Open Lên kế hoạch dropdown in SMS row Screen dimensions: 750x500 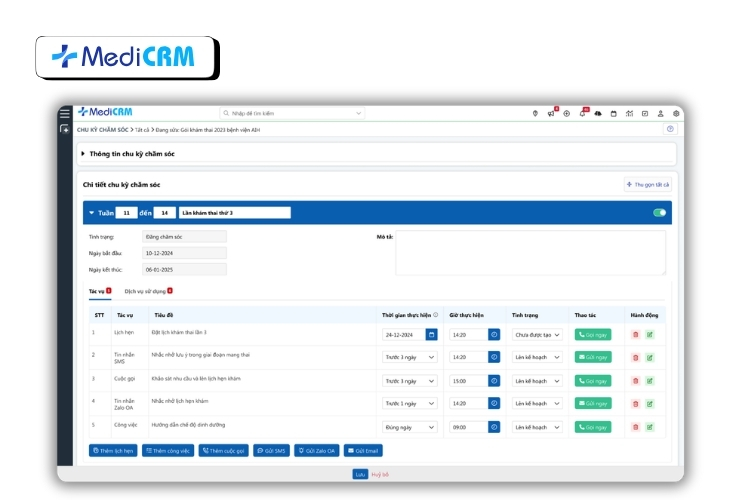click(537, 357)
